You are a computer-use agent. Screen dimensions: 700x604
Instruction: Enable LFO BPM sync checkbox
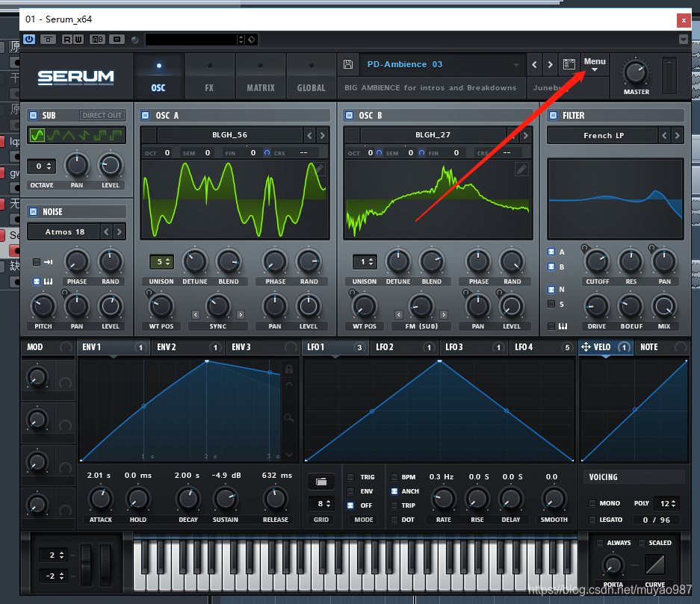click(394, 477)
